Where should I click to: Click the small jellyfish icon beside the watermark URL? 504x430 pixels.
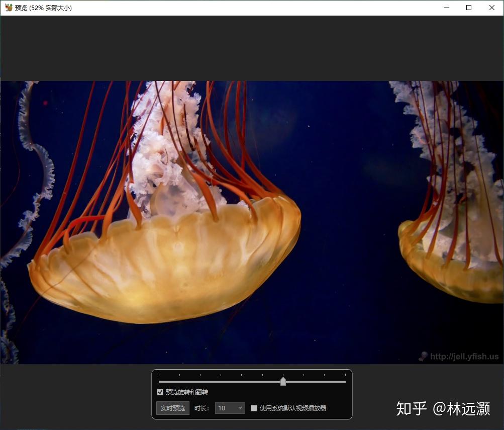coord(424,356)
